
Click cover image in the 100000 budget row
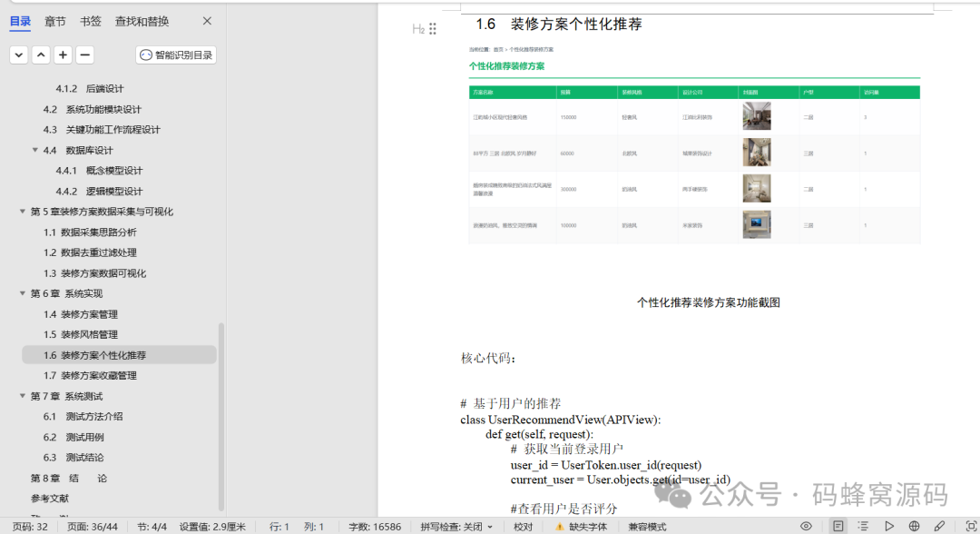click(x=756, y=224)
